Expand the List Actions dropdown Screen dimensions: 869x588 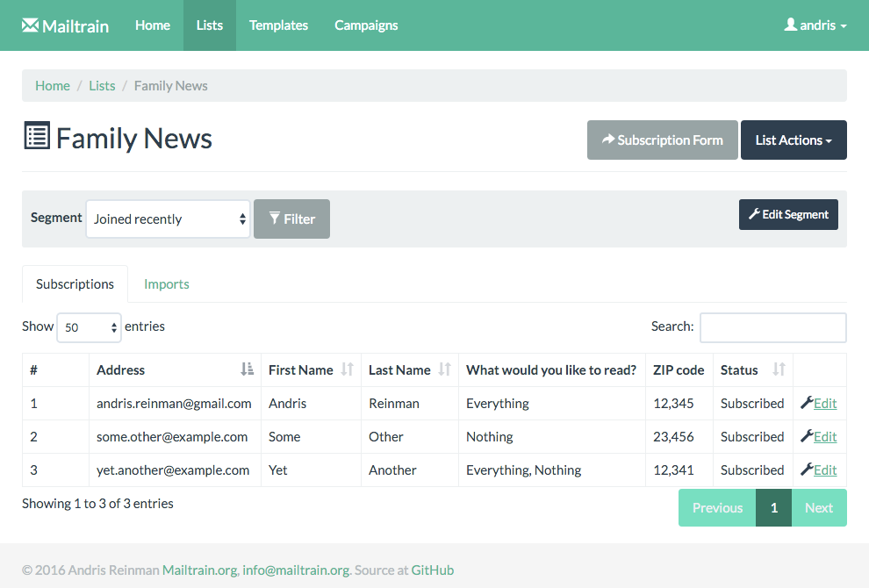(x=794, y=140)
